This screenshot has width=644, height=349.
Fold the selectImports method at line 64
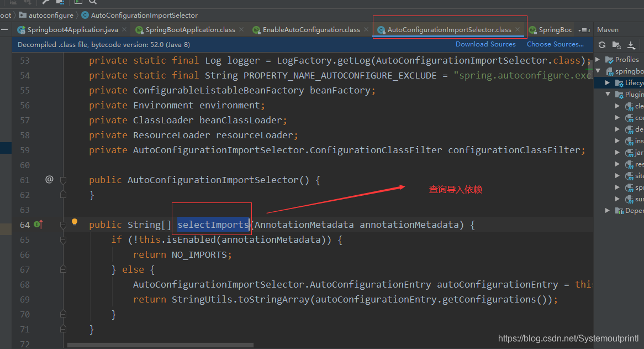(x=64, y=225)
